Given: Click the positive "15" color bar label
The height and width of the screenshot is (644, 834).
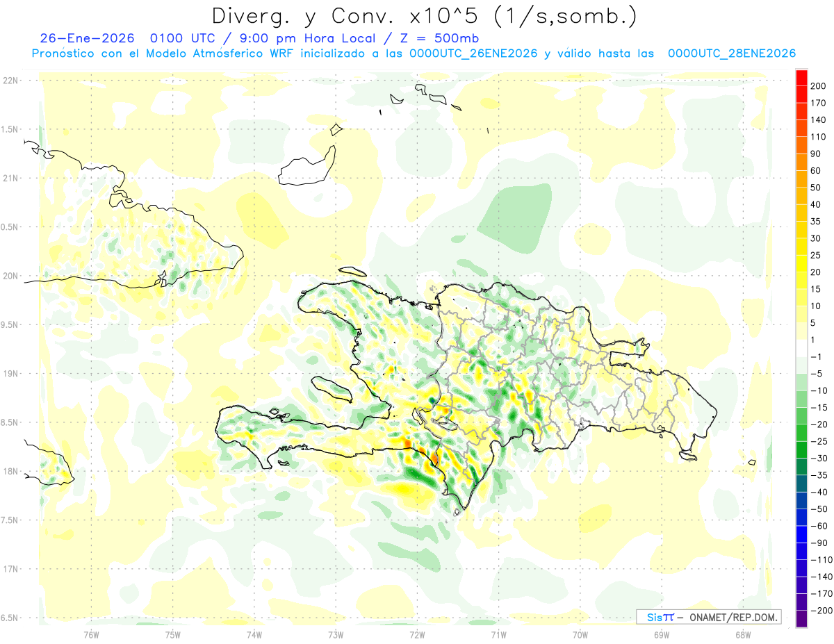Looking at the screenshot, I should click(816, 289).
